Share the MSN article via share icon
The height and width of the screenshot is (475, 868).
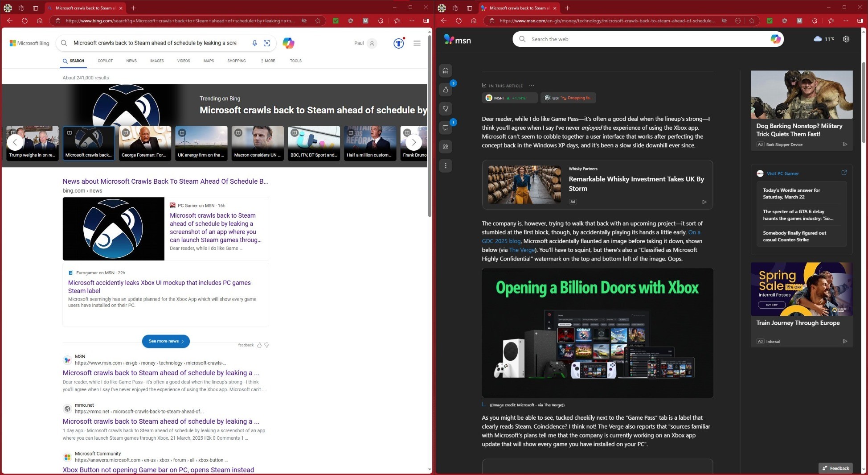point(446,147)
